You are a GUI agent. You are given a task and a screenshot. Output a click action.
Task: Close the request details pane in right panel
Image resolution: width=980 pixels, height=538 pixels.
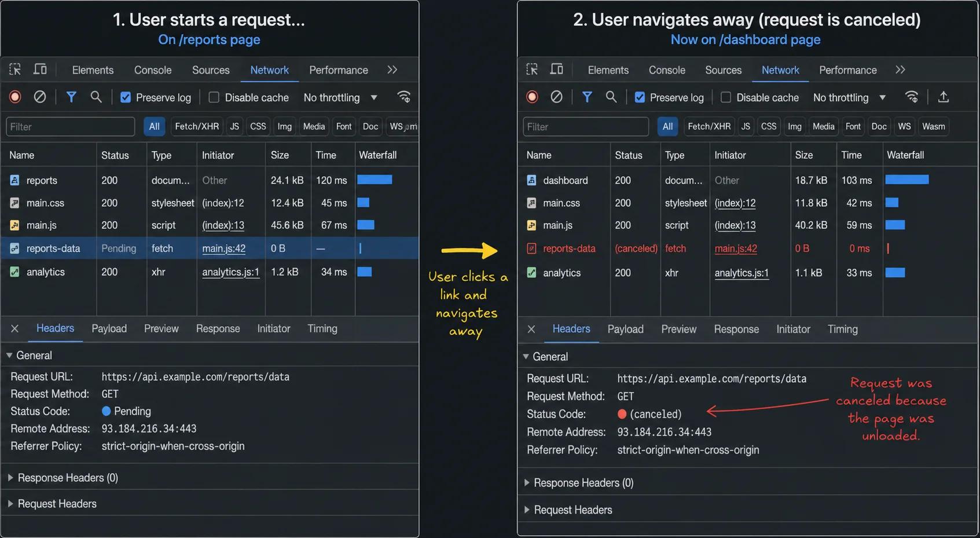531,329
